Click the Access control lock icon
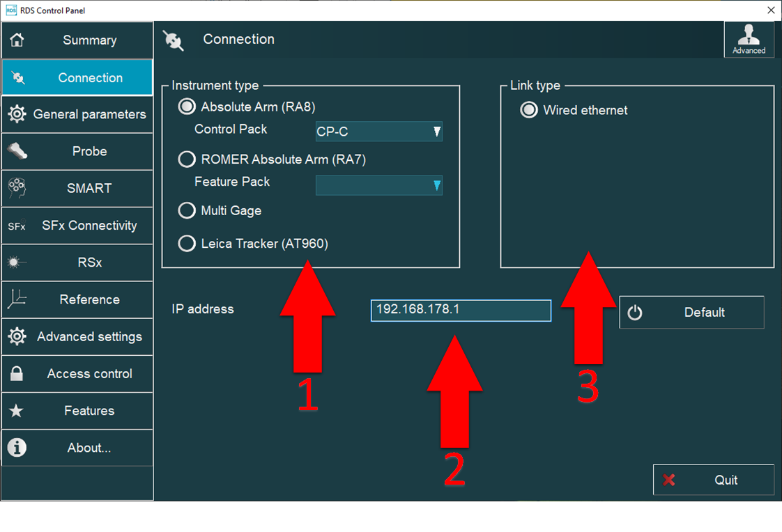Screen dimensions: 782x532 click(x=17, y=374)
